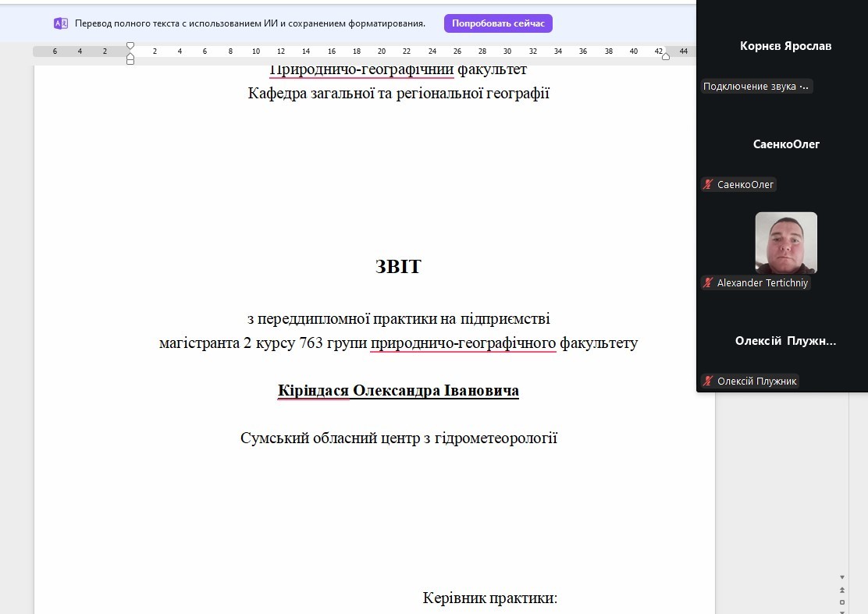Click the AI translation icon in the banner
Screen dimensions: 868x614
click(61, 23)
